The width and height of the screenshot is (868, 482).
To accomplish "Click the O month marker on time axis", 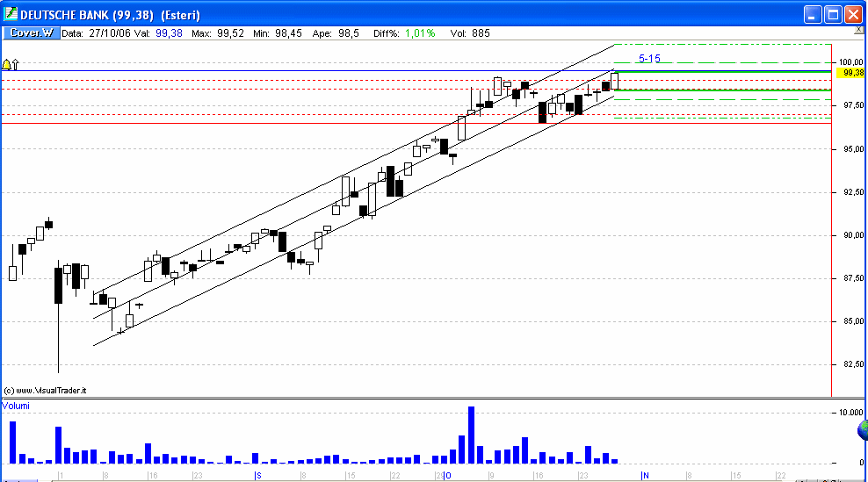I will click(448, 475).
